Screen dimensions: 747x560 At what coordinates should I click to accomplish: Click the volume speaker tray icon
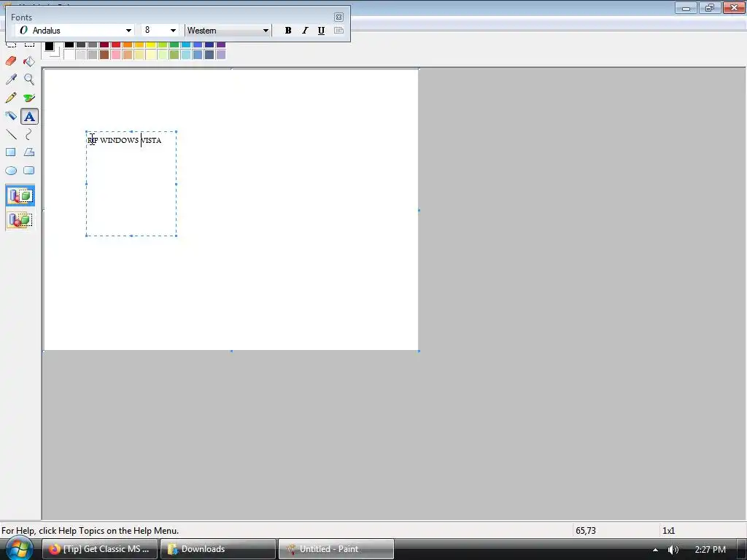point(673,550)
